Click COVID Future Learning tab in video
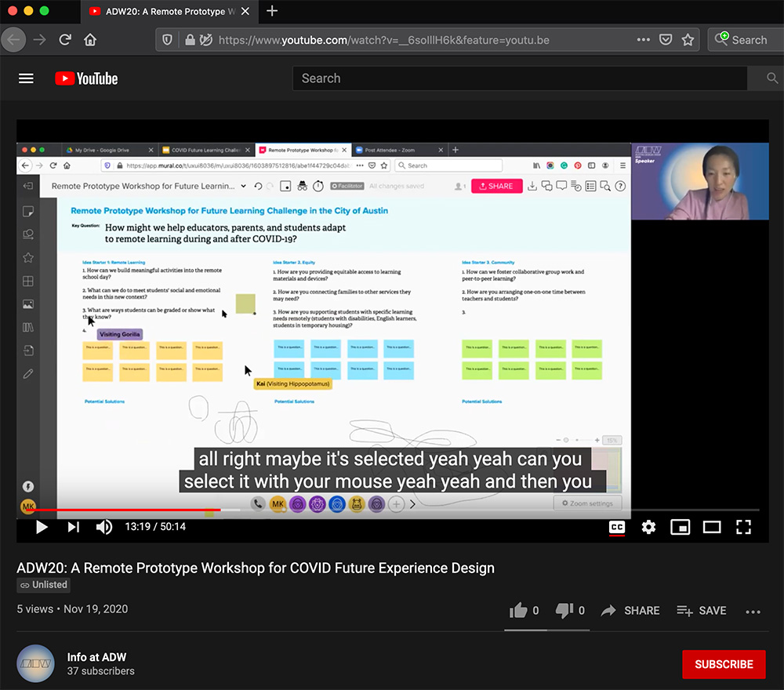 click(x=205, y=150)
